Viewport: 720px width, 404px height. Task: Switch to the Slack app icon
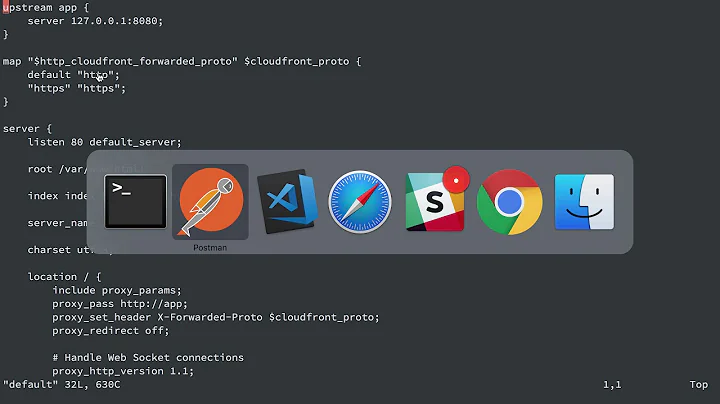click(x=435, y=202)
